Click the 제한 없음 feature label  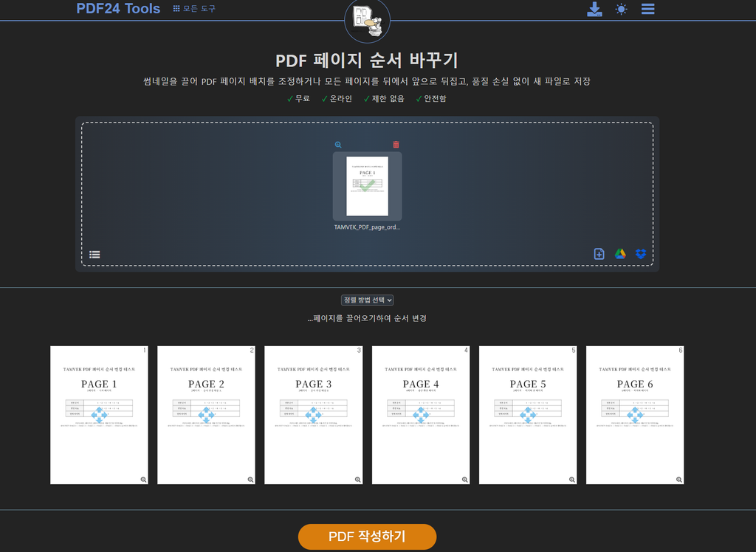[x=388, y=98]
